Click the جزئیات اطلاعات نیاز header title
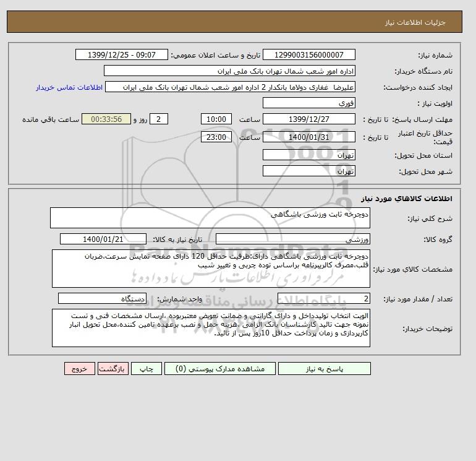 [x=415, y=22]
